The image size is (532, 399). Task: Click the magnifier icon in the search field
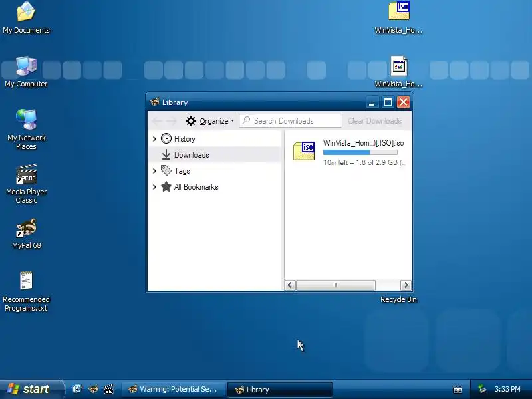247,120
